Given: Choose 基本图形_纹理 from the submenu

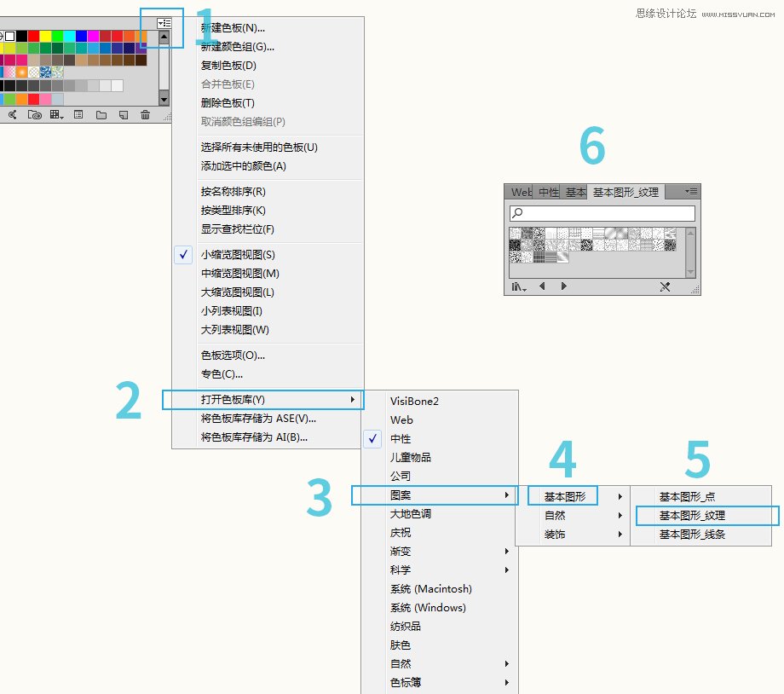Looking at the screenshot, I should 692,515.
